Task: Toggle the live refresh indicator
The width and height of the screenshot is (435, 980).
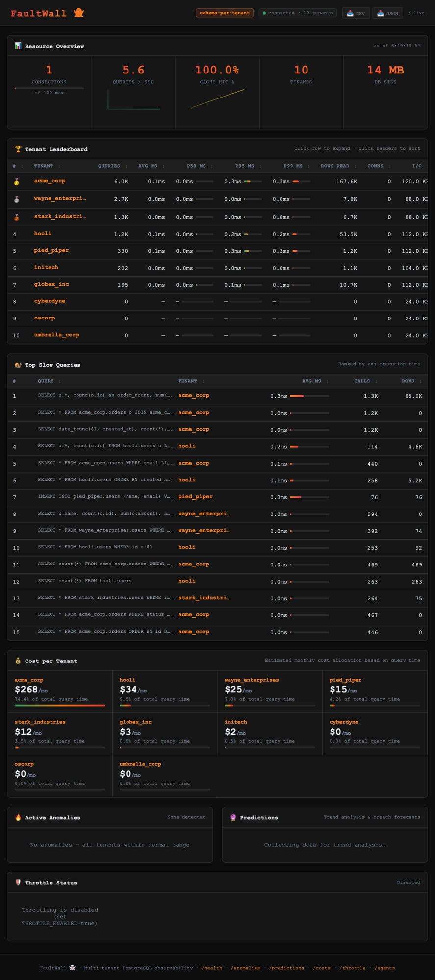Action: pos(416,13)
